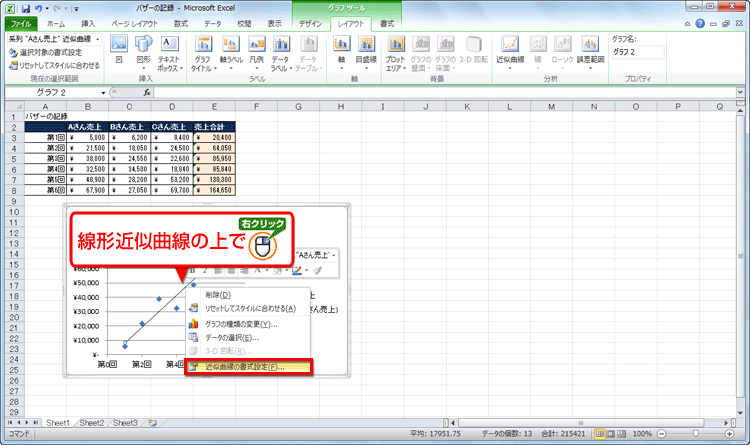This screenshot has width=750, height=445.
Task: Switch to Page Layout view in status bar
Action: 610,434
